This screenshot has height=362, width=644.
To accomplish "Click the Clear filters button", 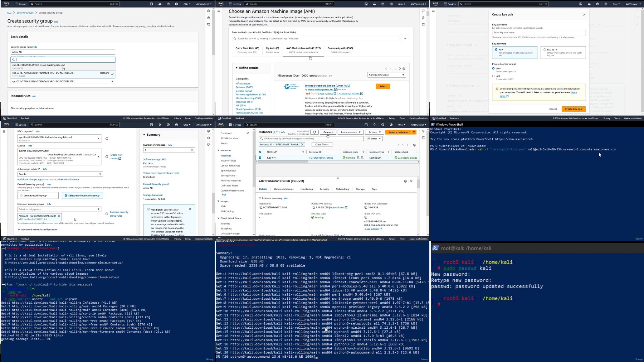I will (x=322, y=145).
